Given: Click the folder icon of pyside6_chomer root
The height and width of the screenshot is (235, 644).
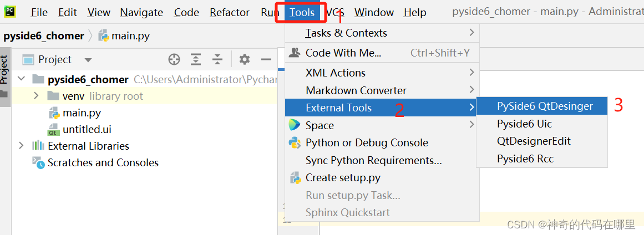Looking at the screenshot, I should click(x=38, y=79).
